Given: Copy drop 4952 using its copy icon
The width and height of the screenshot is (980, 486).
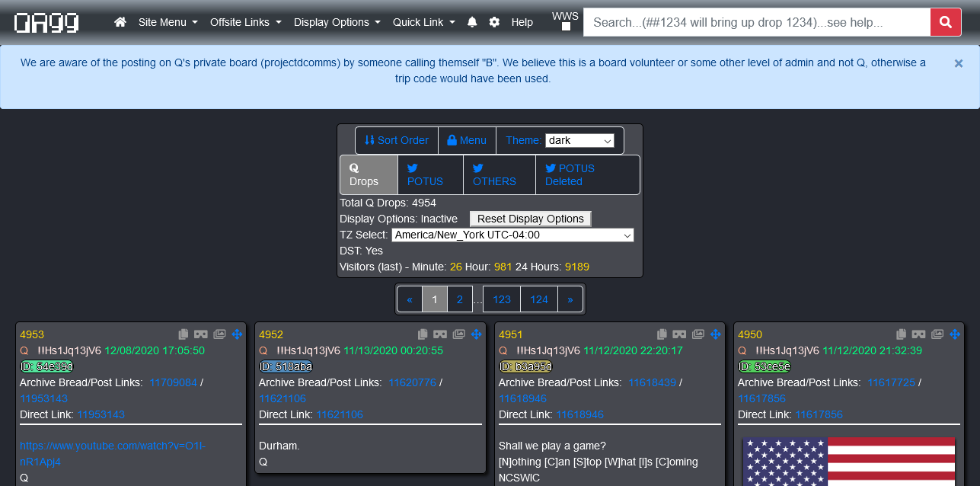Looking at the screenshot, I should click(423, 334).
